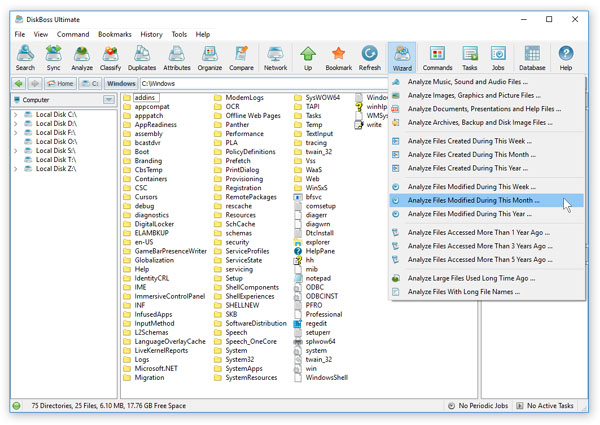Choose Analyze Archives, Backup and Disk Image Files
This screenshot has width=600, height=425.
[x=487, y=122]
